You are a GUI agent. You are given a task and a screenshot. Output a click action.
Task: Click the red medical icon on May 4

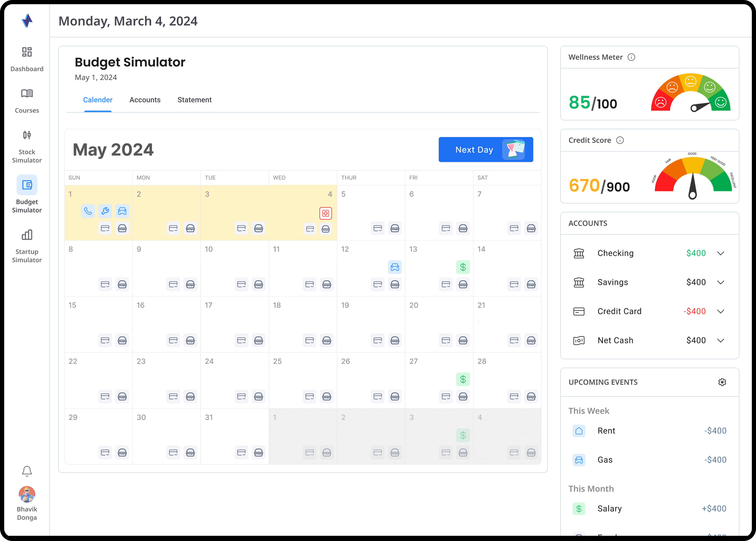pyautogui.click(x=326, y=213)
